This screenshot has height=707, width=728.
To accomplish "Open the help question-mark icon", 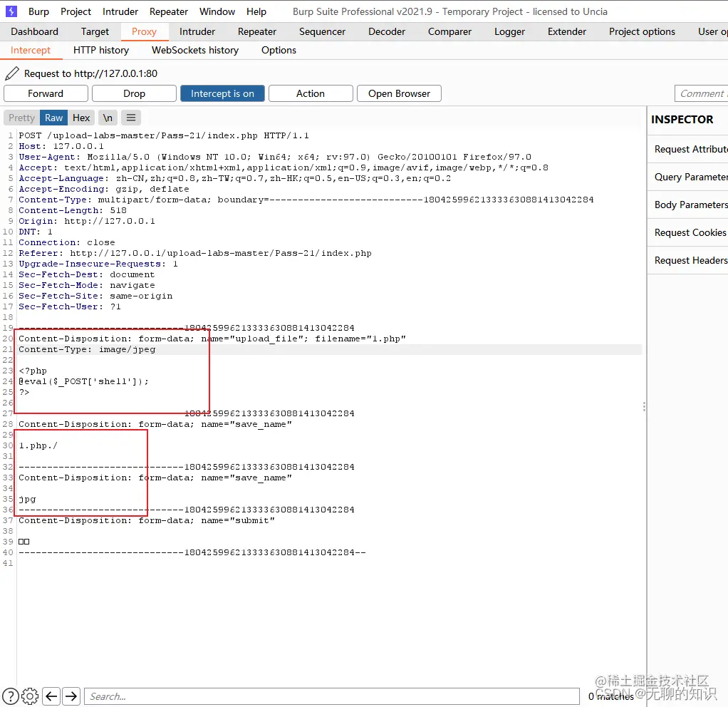I will (11, 696).
